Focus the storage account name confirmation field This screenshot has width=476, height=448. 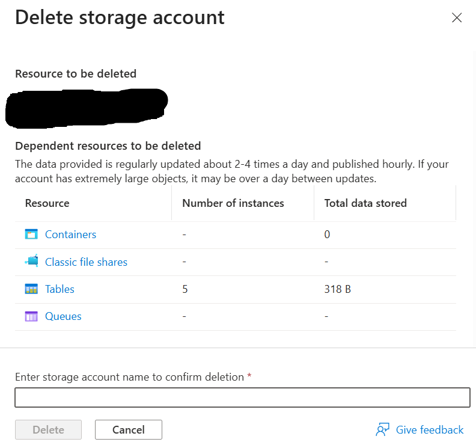243,397
